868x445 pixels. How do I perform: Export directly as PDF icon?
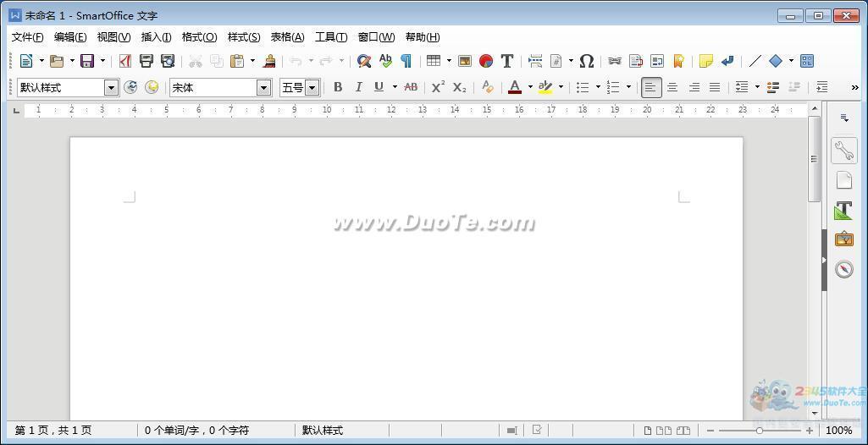click(x=125, y=61)
